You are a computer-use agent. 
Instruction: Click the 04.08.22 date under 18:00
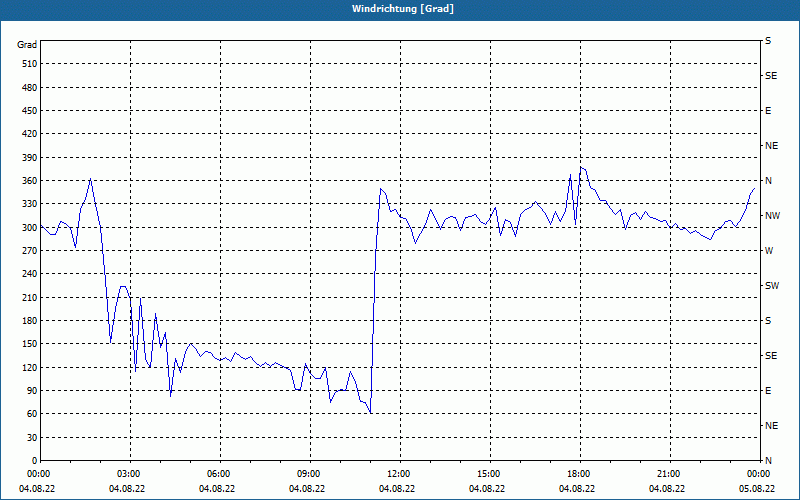[x=577, y=489]
